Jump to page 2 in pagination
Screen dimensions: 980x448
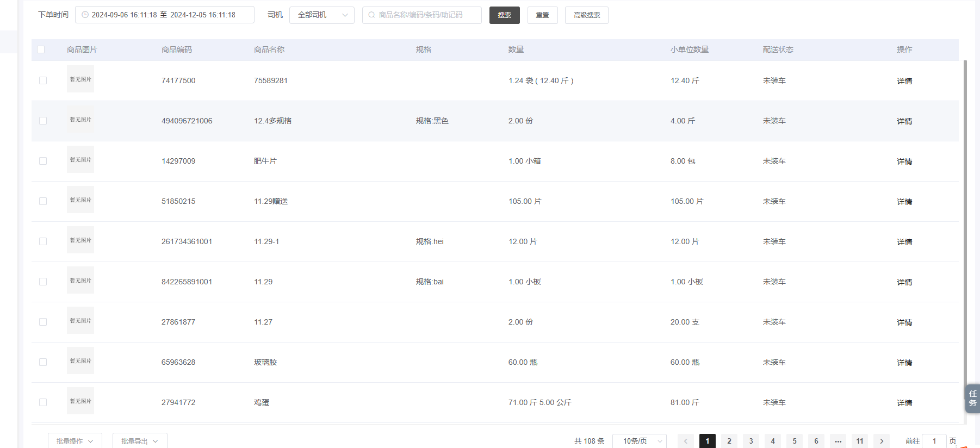pyautogui.click(x=729, y=441)
